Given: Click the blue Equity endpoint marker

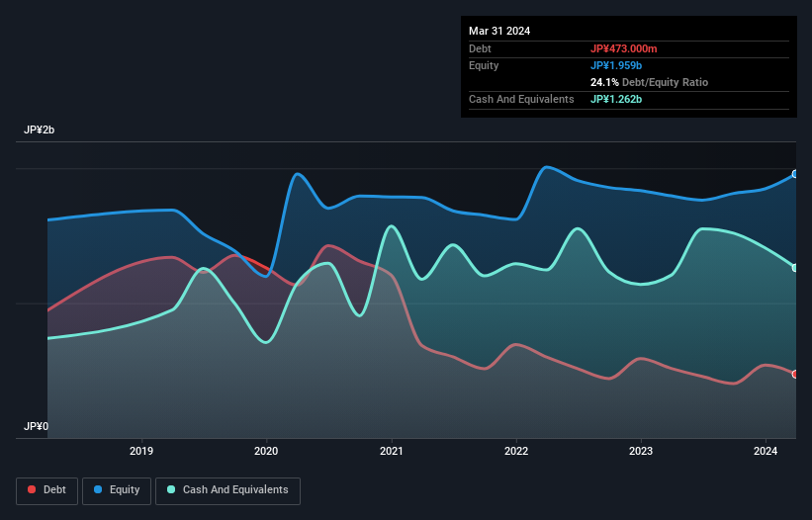Looking at the screenshot, I should (x=795, y=174).
